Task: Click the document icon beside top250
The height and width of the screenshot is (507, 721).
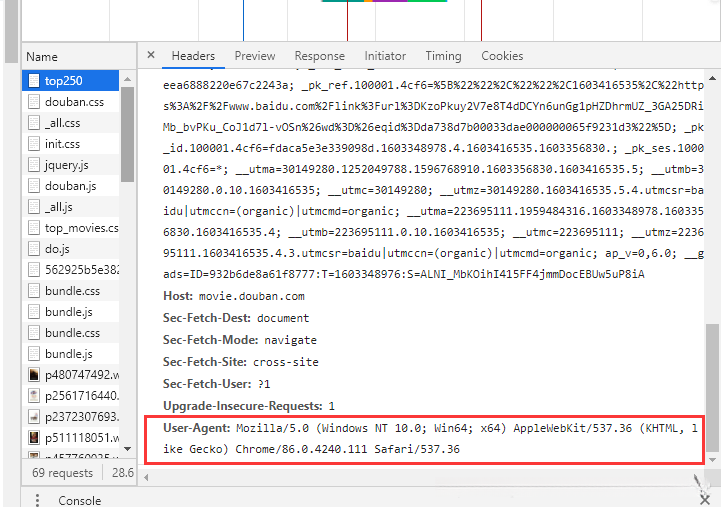Action: (34, 81)
